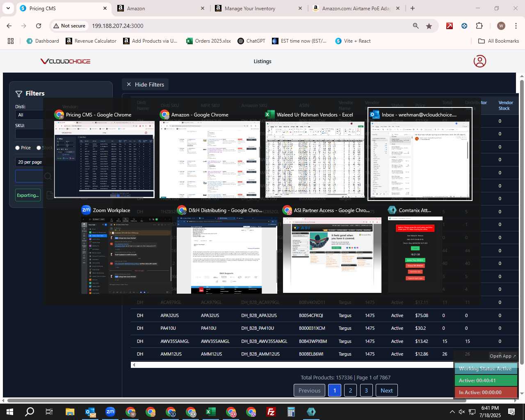
Task: Open the Chrome apps grid shortcut
Action: pyautogui.click(x=11, y=41)
